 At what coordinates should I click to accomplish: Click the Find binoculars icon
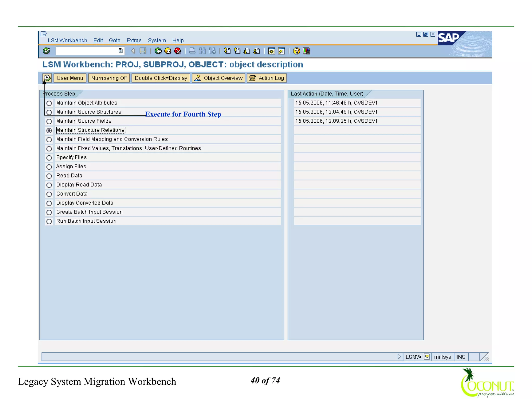[202, 51]
